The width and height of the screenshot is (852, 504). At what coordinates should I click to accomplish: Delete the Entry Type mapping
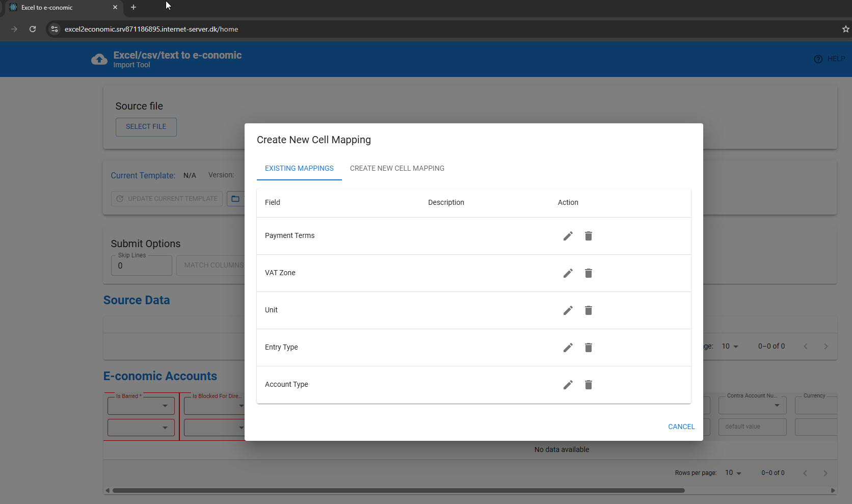(x=589, y=348)
